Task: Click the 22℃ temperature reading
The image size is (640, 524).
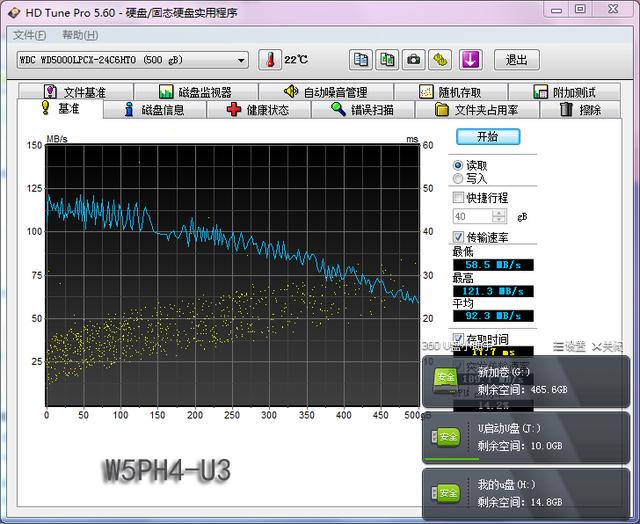Action: pos(296,60)
